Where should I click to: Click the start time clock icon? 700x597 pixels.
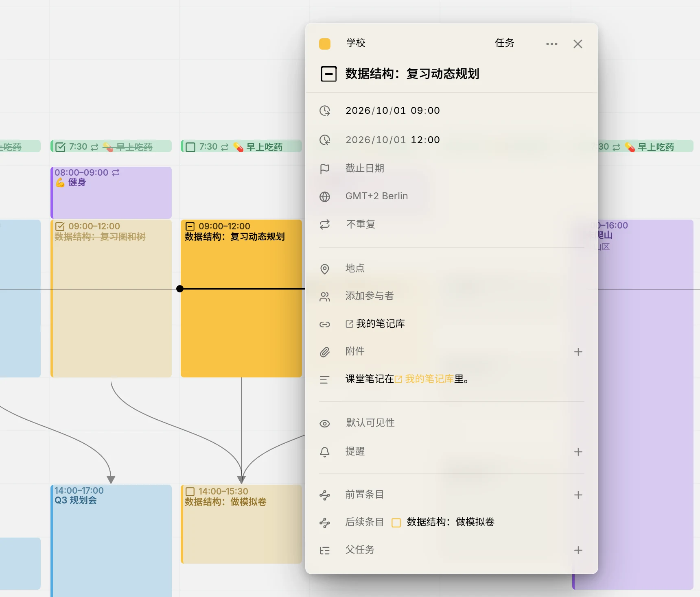[325, 111]
